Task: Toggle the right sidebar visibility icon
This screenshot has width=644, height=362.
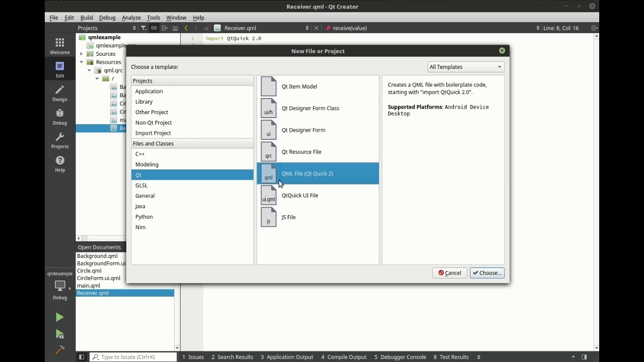Action: tap(584, 357)
